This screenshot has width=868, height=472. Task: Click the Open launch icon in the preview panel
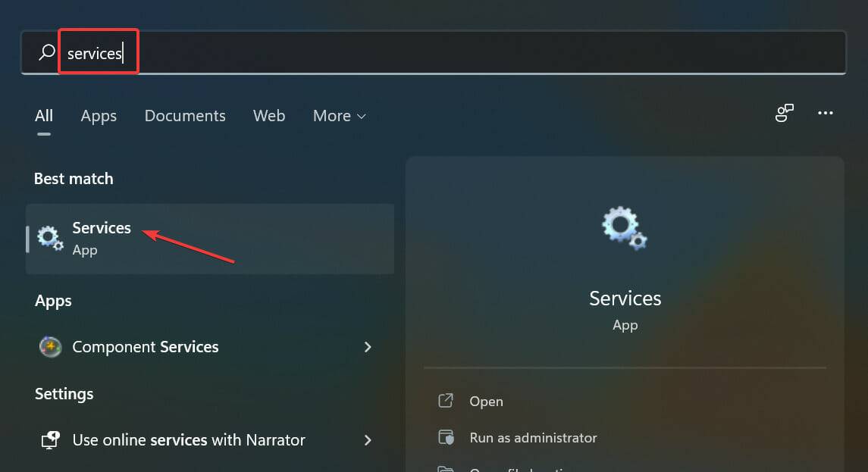[447, 401]
